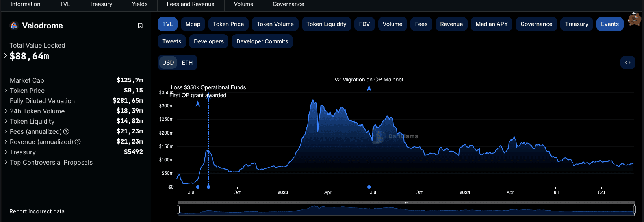The height and width of the screenshot is (222, 644).
Task: Click the Loss $350k event marker dot
Action: [208, 187]
